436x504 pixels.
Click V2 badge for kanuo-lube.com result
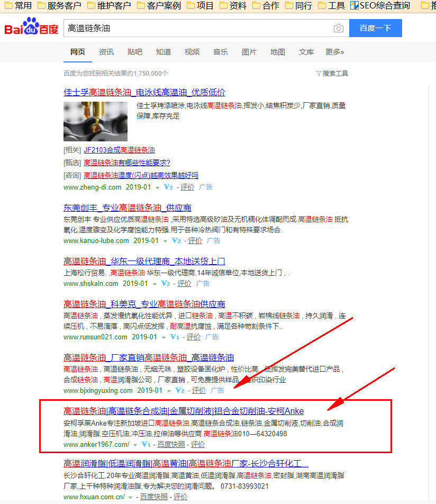click(176, 240)
